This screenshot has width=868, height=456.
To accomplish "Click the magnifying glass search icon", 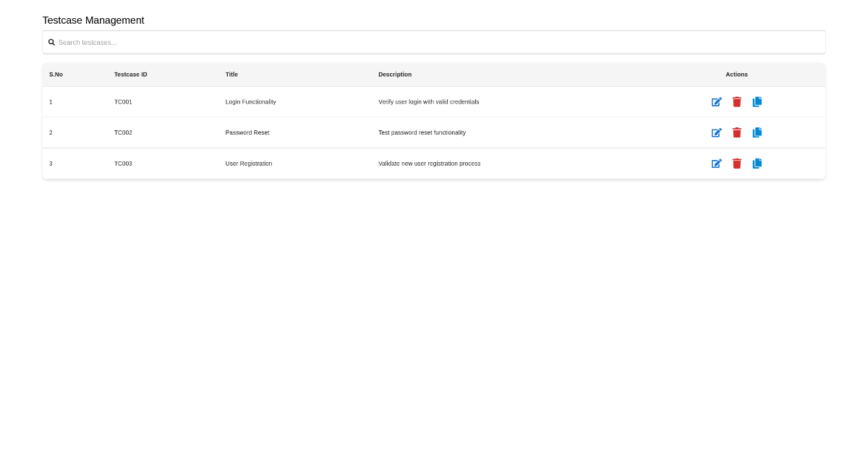I will (x=51, y=42).
